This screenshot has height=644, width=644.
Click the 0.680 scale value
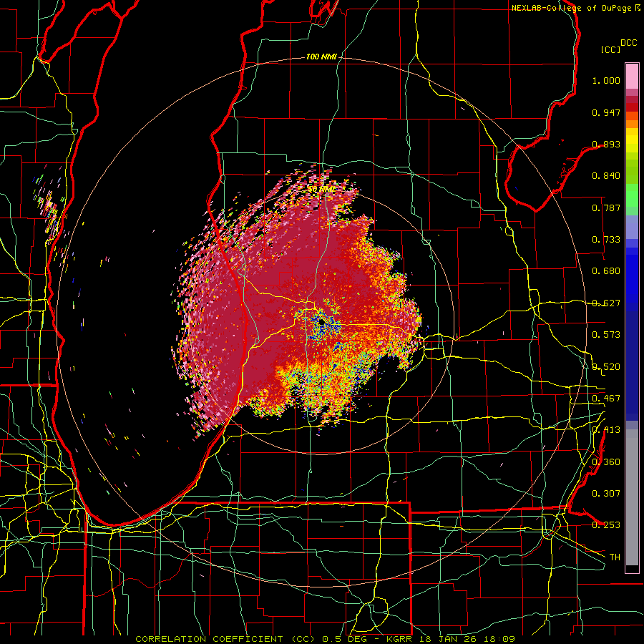pyautogui.click(x=606, y=271)
